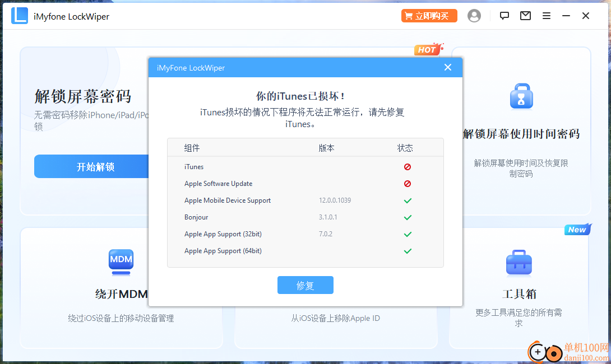
Task: Click the 绕过iOS设备上的移动设备管理 description
Action: pos(121,318)
